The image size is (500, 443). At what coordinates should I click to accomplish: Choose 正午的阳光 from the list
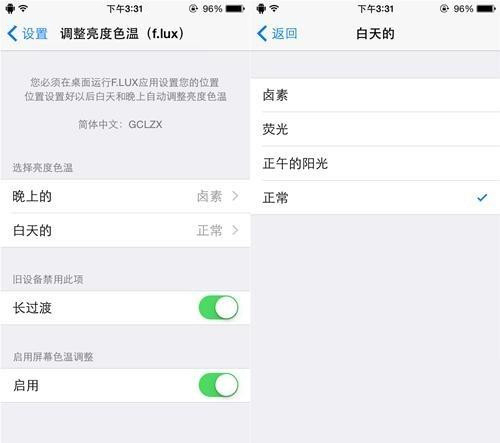[375, 163]
